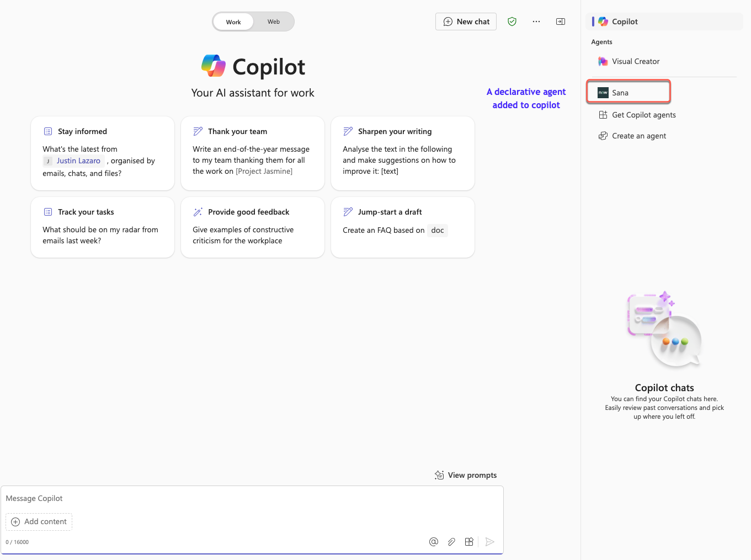The image size is (751, 560).
Task: Switch to the Work mode tab
Action: [x=233, y=22]
